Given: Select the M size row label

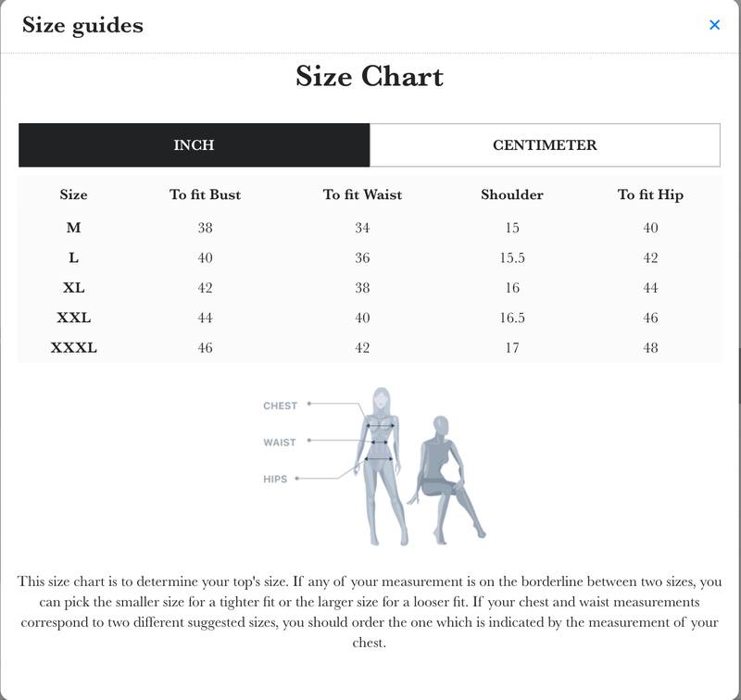Looking at the screenshot, I should coord(73,228).
